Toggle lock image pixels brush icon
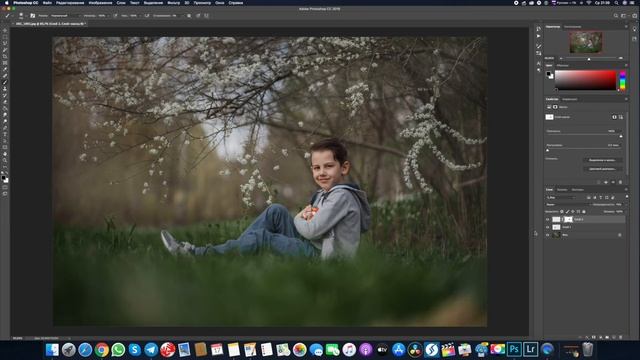This screenshot has width=640, height=360. (567, 212)
